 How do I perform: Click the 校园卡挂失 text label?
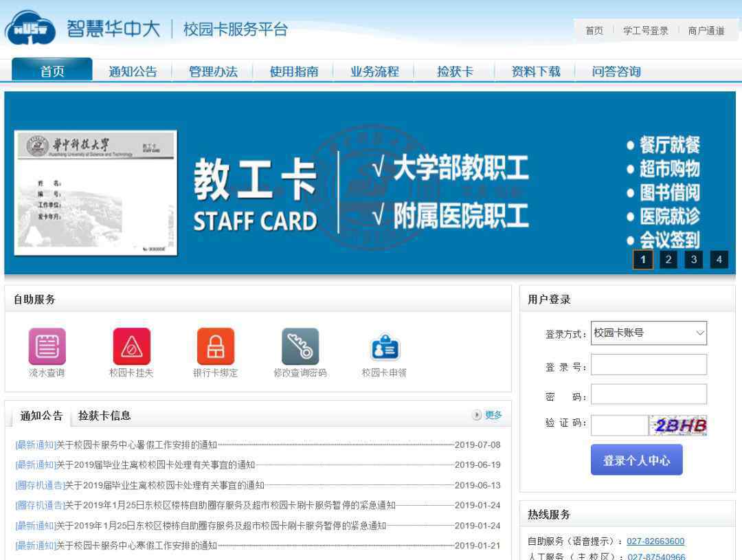point(131,373)
